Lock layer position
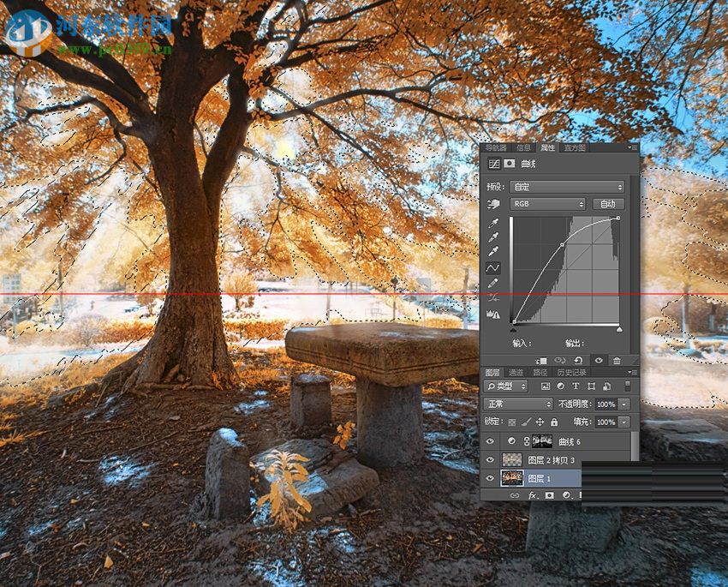The height and width of the screenshot is (587, 728). pyautogui.click(x=540, y=422)
